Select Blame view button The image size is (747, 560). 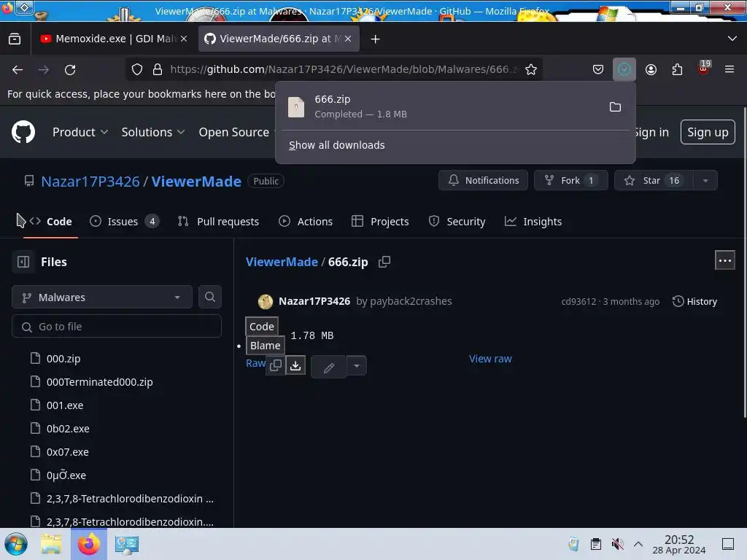pyautogui.click(x=266, y=346)
